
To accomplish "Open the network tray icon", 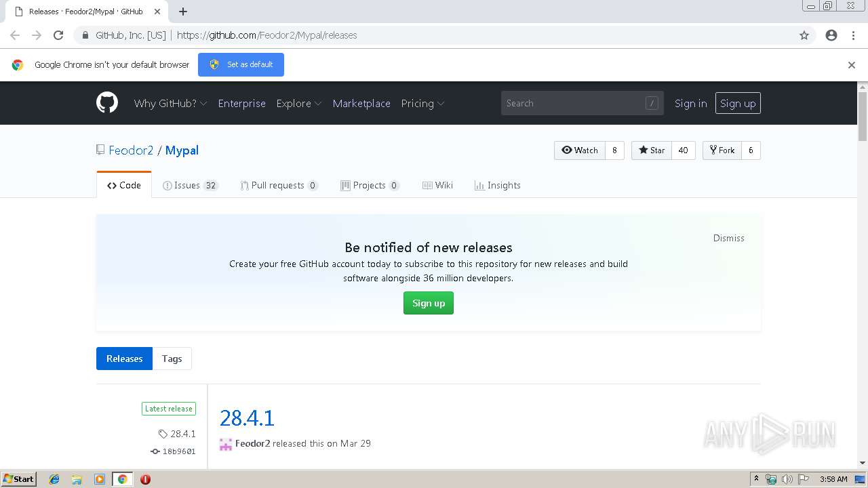I will (771, 479).
